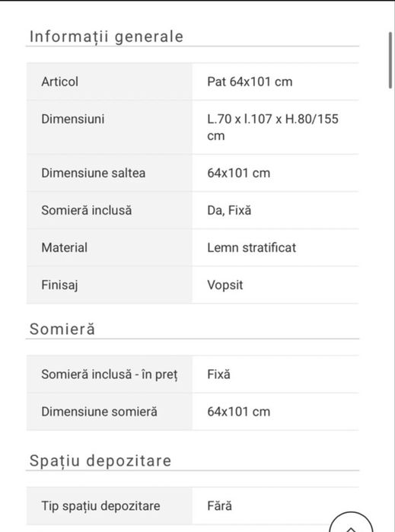Select the Articol row label
Viewport: 395px width, 532px height.
(x=59, y=81)
